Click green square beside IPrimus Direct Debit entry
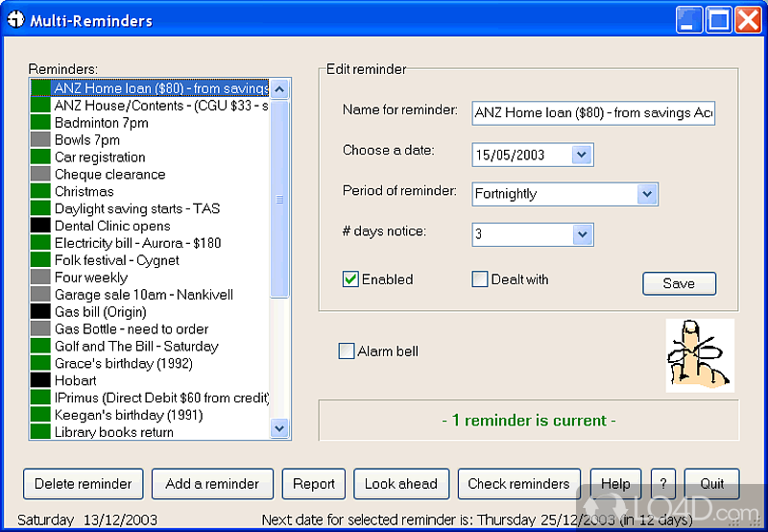Viewport: 768px width, 532px height. [x=40, y=398]
